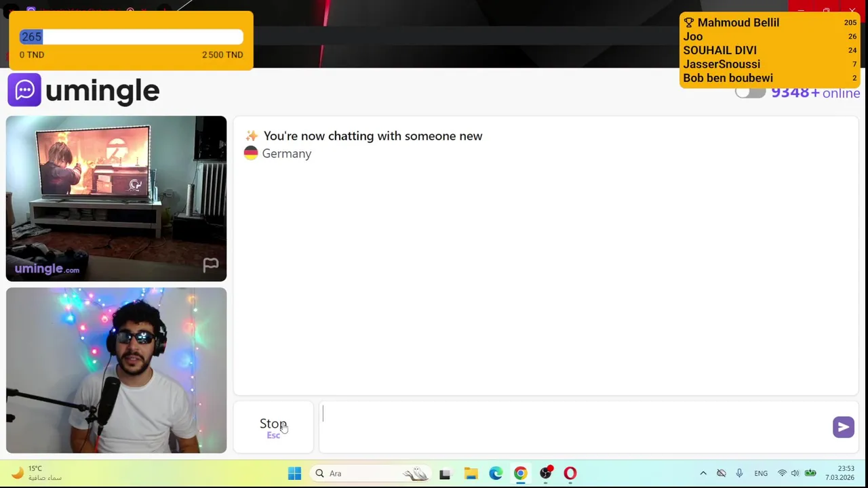868x488 pixels.
Task: Click the 9348+ online counter
Action: tap(815, 93)
